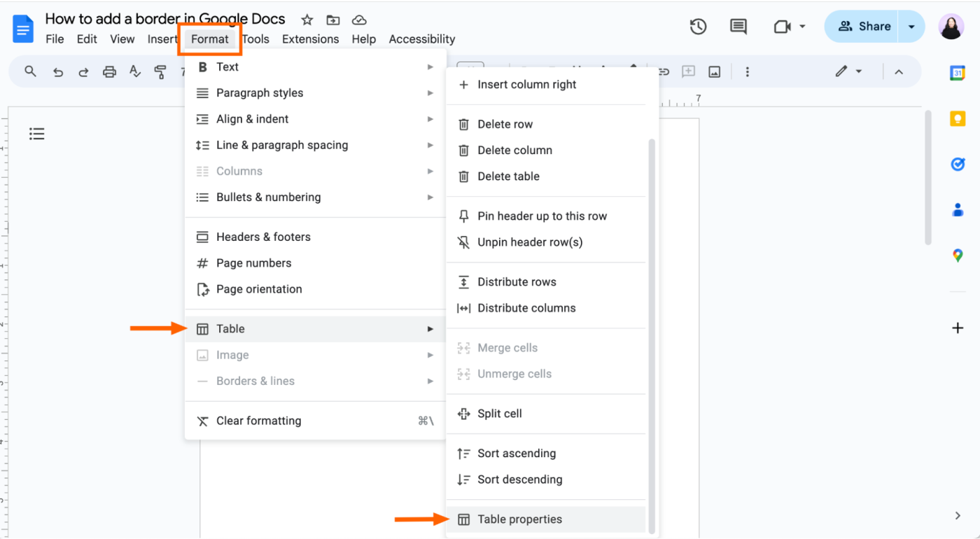Expand the Align & indent submenu
Screen dimensions: 980x539
pyautogui.click(x=315, y=119)
